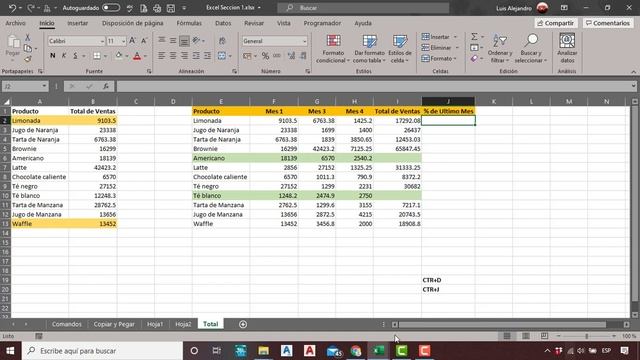Image resolution: width=640 pixels, height=360 pixels.
Task: Toggle underline S formatting
Action: coord(75,56)
